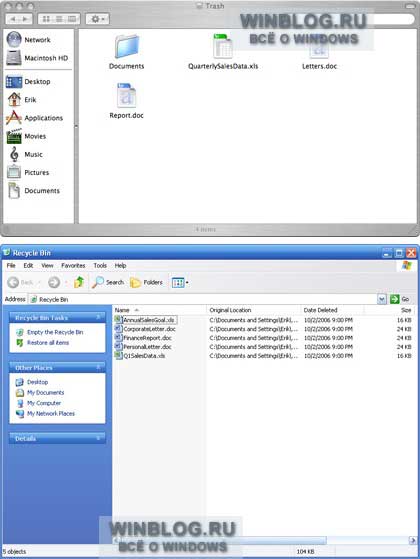Go back in the Trash window
Viewport: 420px width, 559px height.
(x=13, y=19)
